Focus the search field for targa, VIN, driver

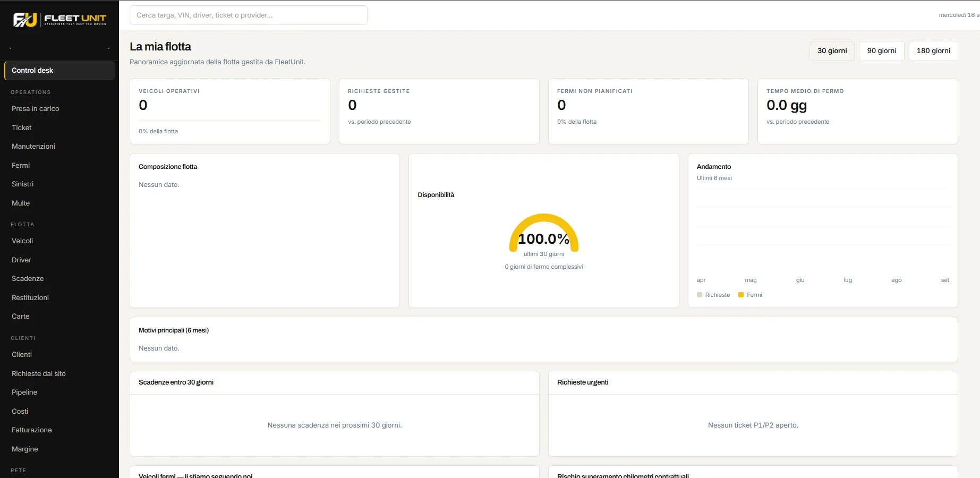(249, 15)
